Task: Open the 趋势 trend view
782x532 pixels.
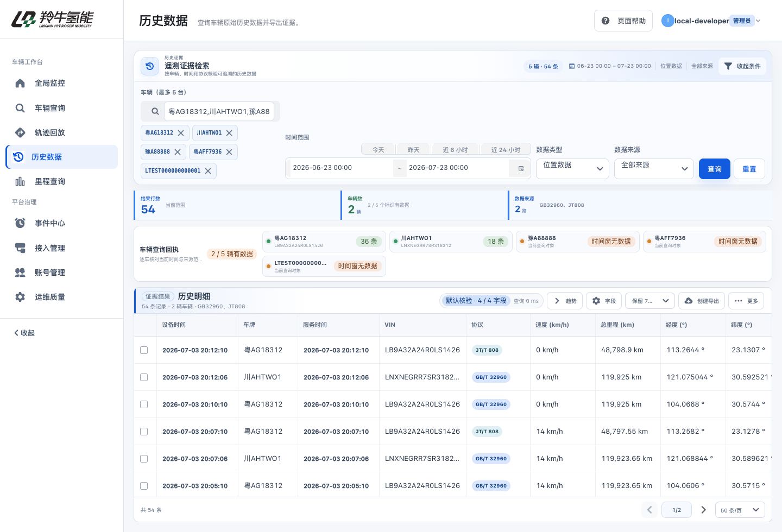Action: 565,301
